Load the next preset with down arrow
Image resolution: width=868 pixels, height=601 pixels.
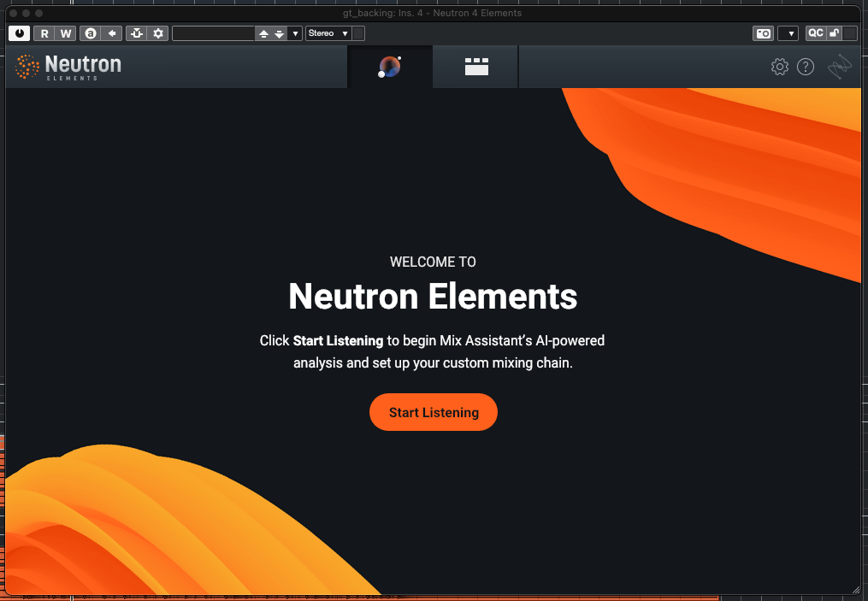pos(280,33)
